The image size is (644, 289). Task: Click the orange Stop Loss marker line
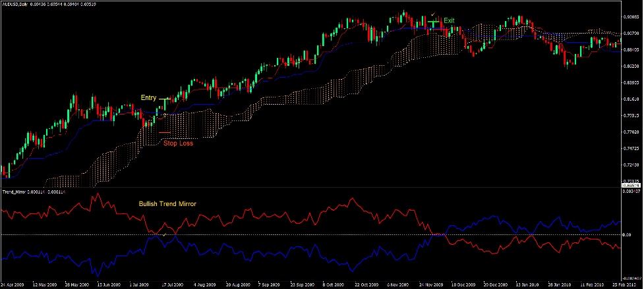coord(167,133)
